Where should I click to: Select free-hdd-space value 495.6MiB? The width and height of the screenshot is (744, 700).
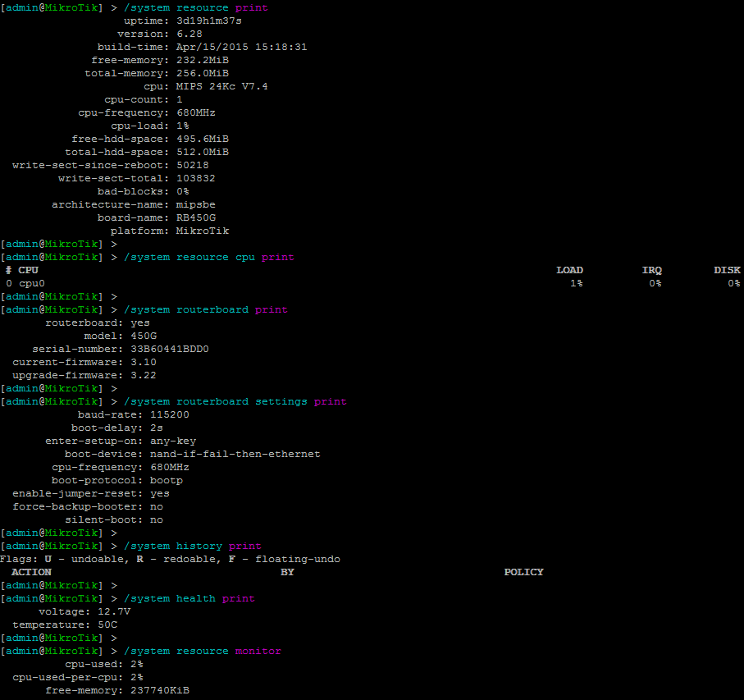click(203, 139)
